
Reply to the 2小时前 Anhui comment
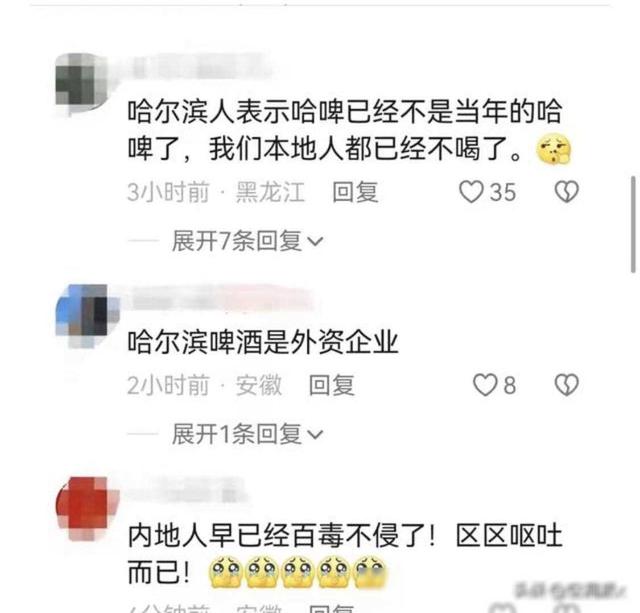[331, 385]
